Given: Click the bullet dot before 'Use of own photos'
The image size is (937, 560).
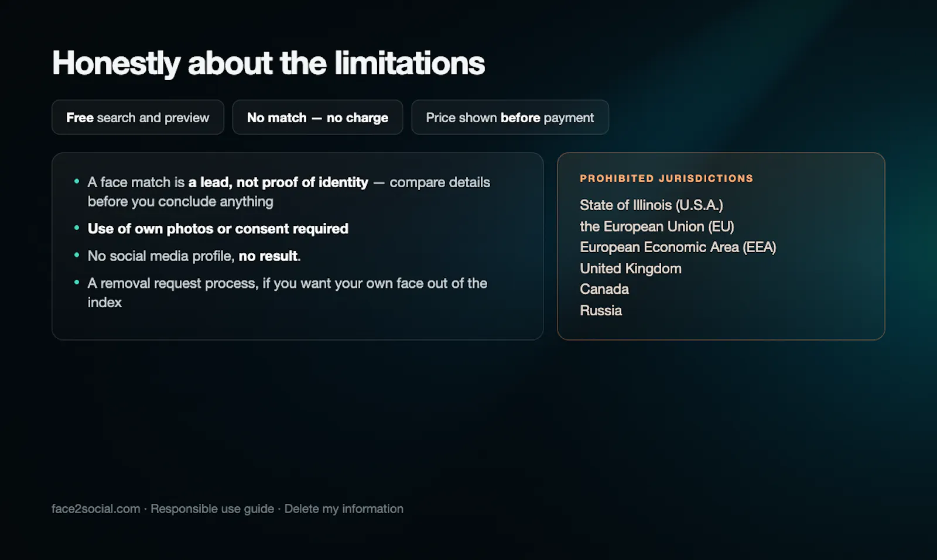Looking at the screenshot, I should (x=77, y=228).
